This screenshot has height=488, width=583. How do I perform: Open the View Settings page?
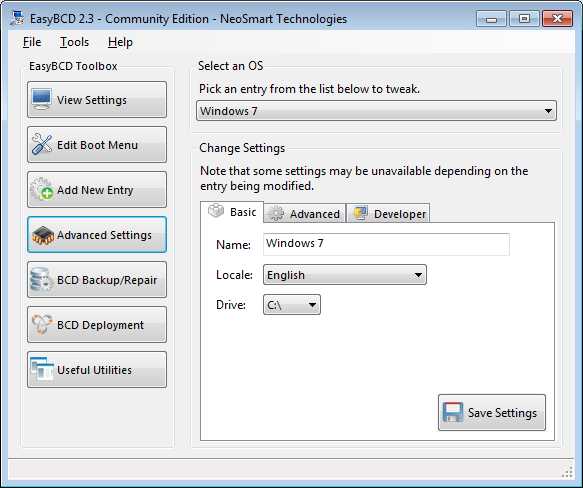(x=97, y=100)
